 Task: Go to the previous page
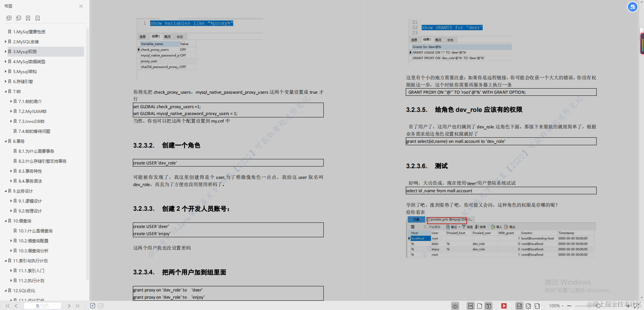coord(16,306)
